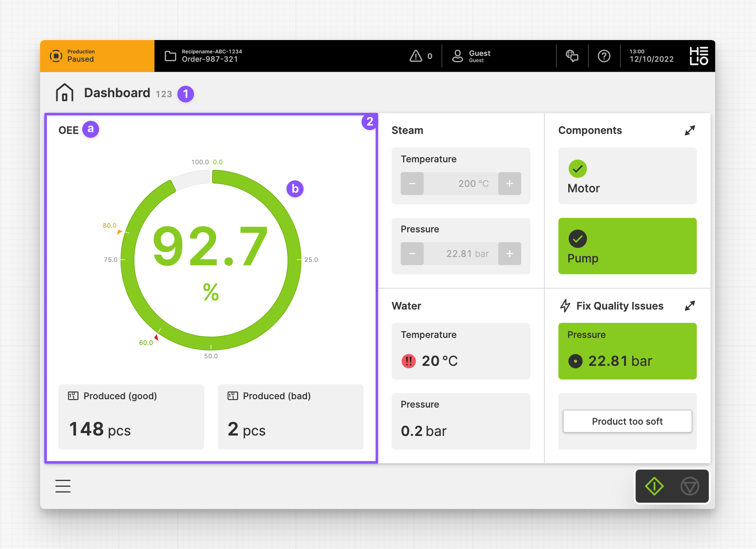
Task: Decrease Steam Pressure with minus button
Action: [412, 254]
